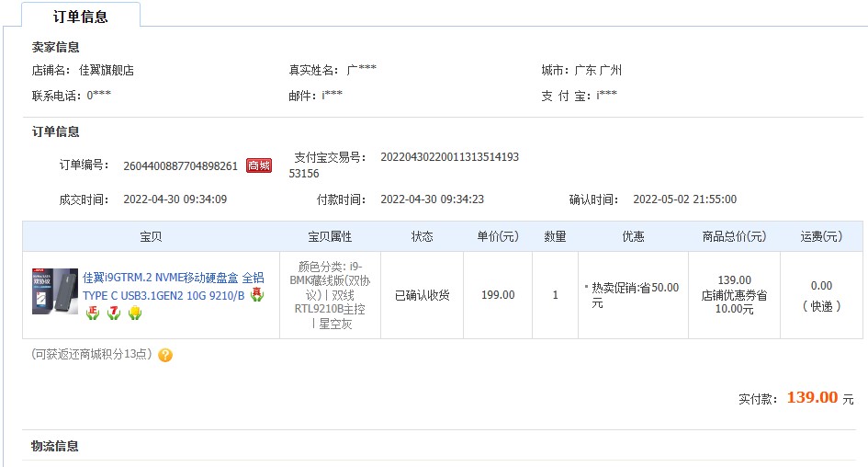The width and height of the screenshot is (868, 467).
Task: Open the 订单信息 tab
Action: coord(81,16)
